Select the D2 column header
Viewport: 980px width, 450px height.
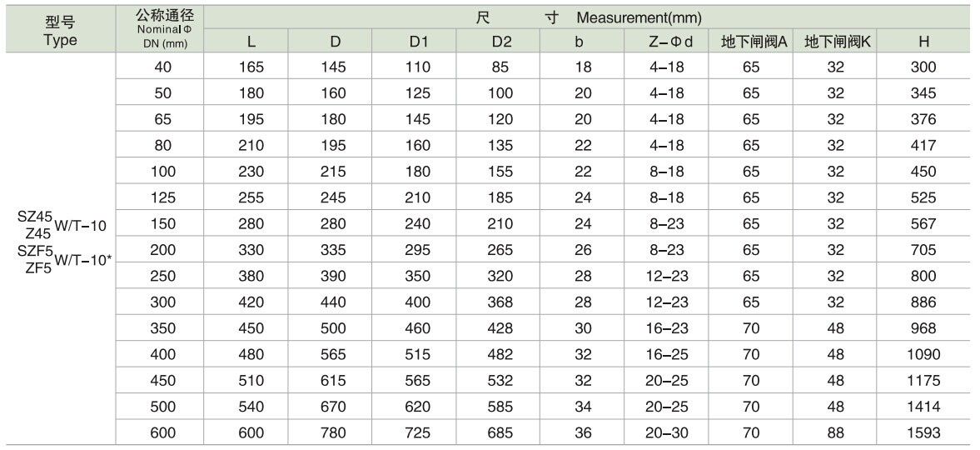[x=501, y=42]
